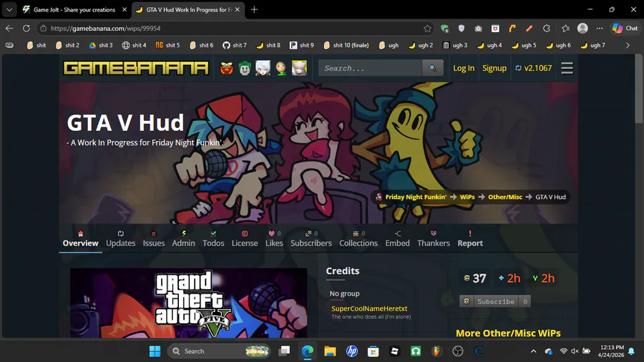
Task: Open SuperCoolNameHeretxt profile link
Action: [x=369, y=308]
